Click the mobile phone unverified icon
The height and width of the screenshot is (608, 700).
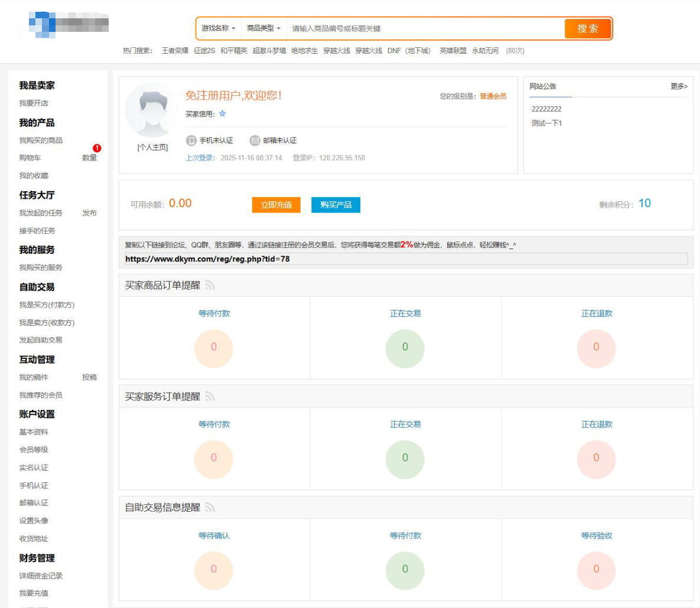point(191,140)
